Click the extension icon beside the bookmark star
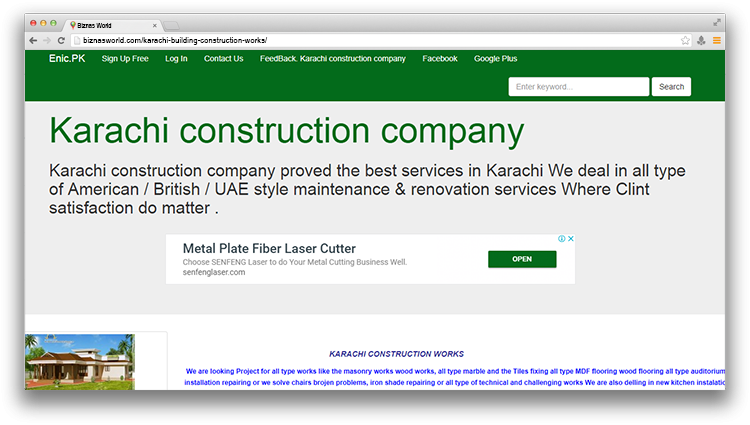750x425 pixels. tap(701, 40)
